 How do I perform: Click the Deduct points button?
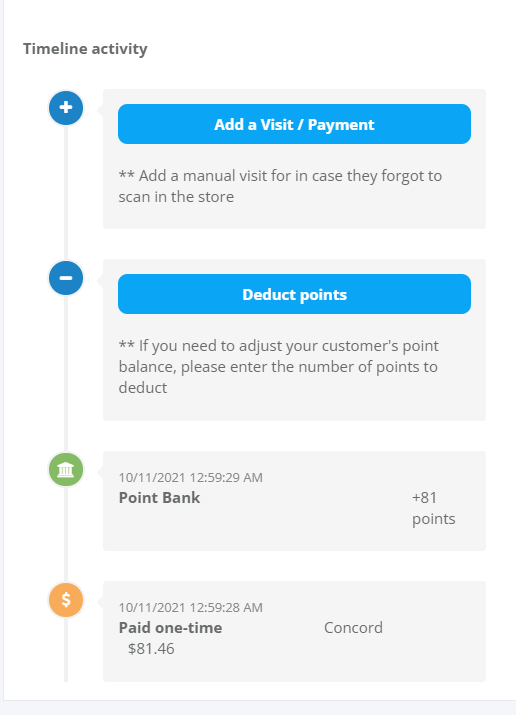pos(294,294)
